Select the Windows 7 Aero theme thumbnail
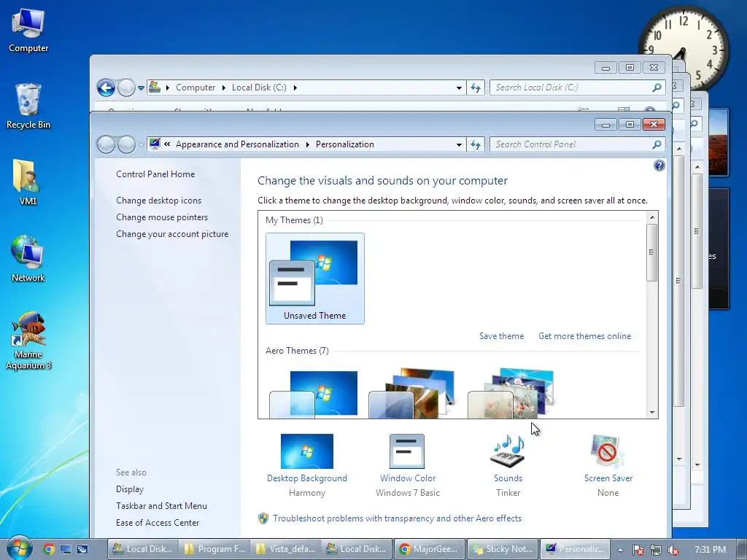 tap(315, 393)
